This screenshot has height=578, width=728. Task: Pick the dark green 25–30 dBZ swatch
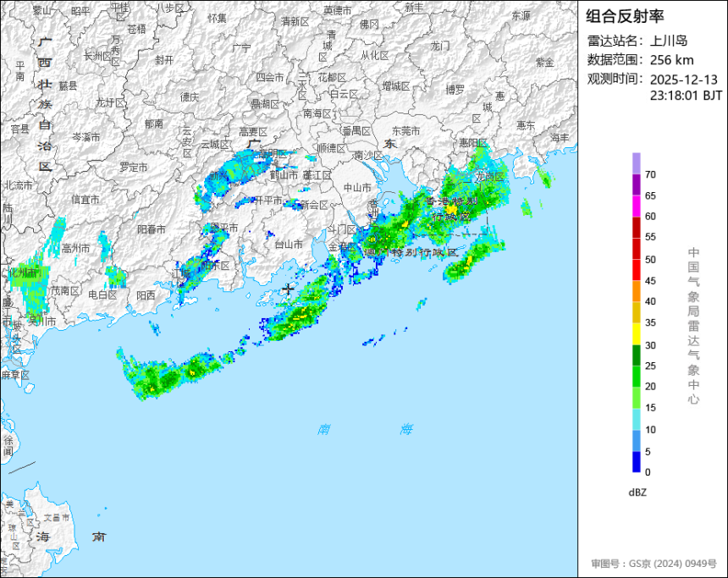pyautogui.click(x=636, y=355)
